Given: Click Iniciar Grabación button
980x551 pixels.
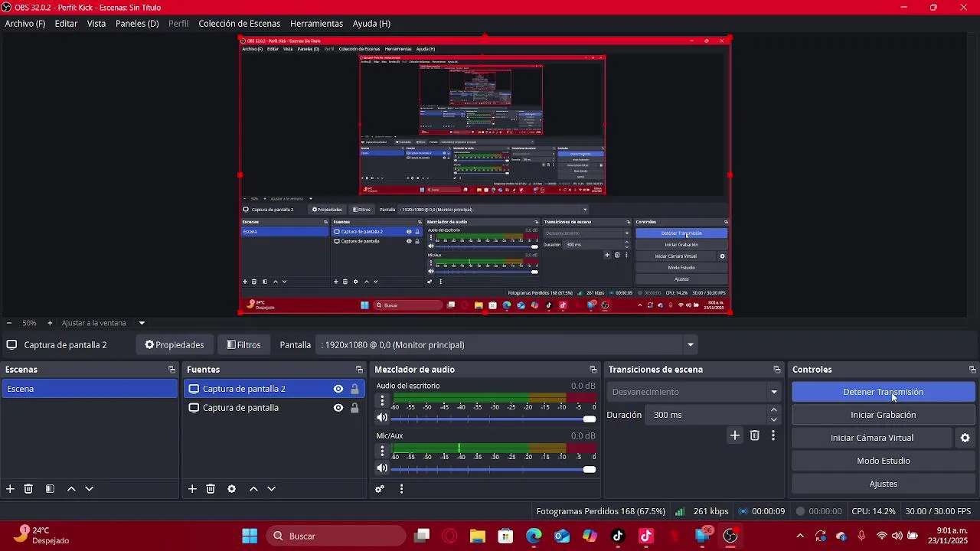Looking at the screenshot, I should 883,415.
